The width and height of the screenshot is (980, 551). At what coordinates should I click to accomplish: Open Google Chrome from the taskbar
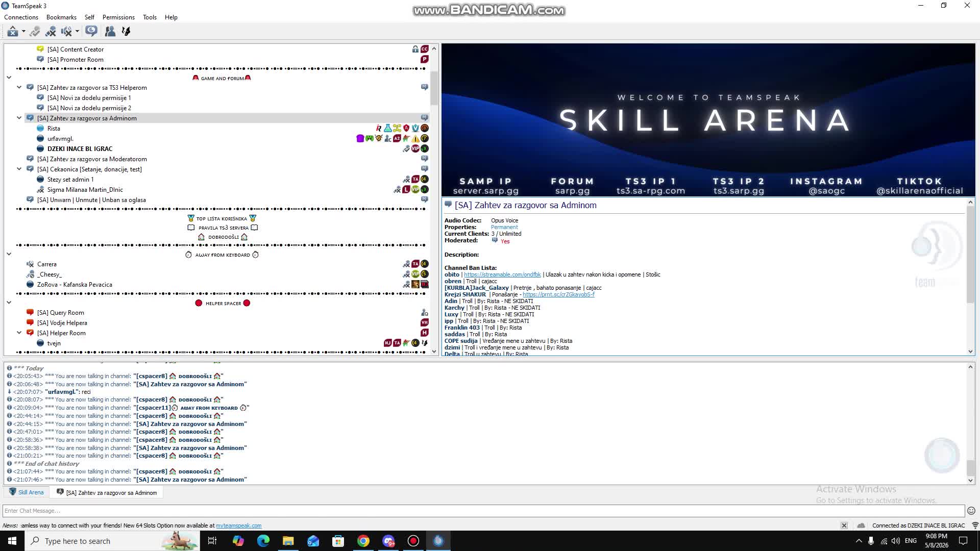click(363, 541)
